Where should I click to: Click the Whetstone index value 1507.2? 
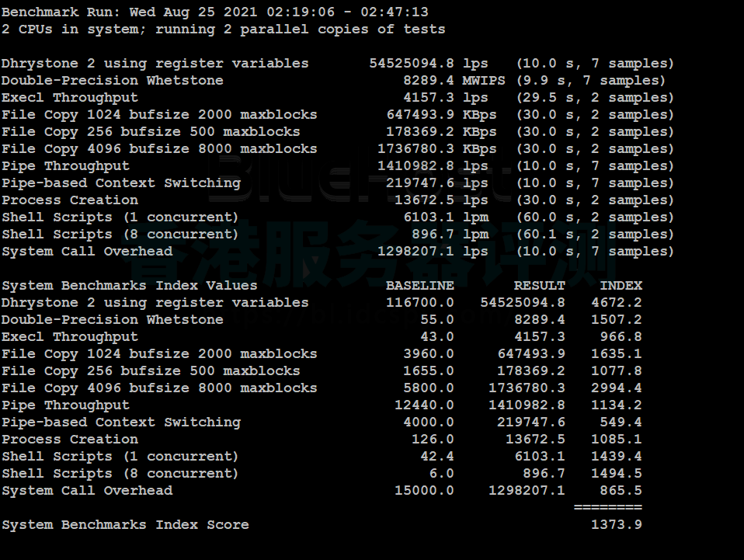(616, 320)
